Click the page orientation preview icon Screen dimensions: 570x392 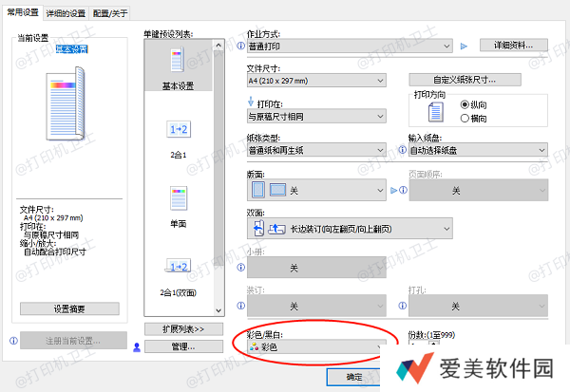pyautogui.click(x=435, y=112)
